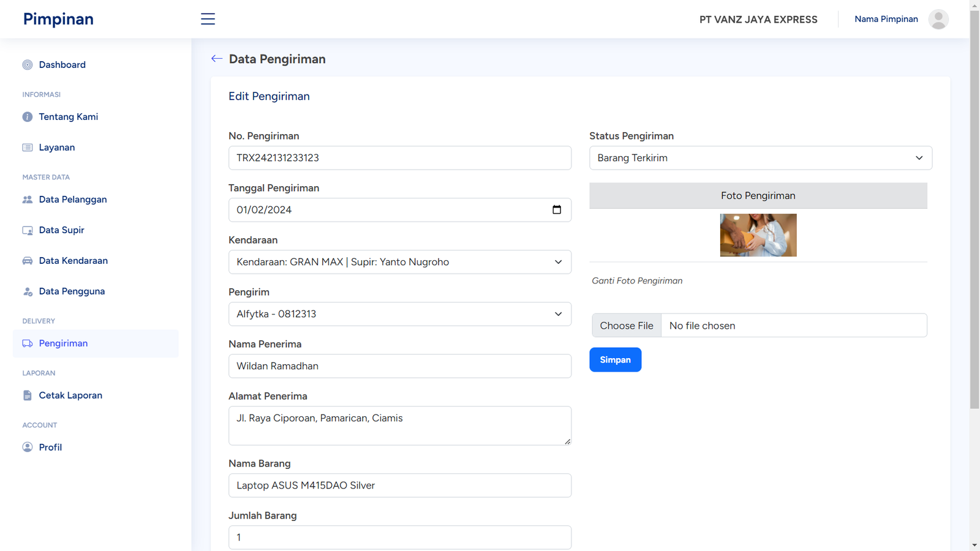980x551 pixels.
Task: Click the back arrow beside Data Pengiriman
Action: pos(216,59)
